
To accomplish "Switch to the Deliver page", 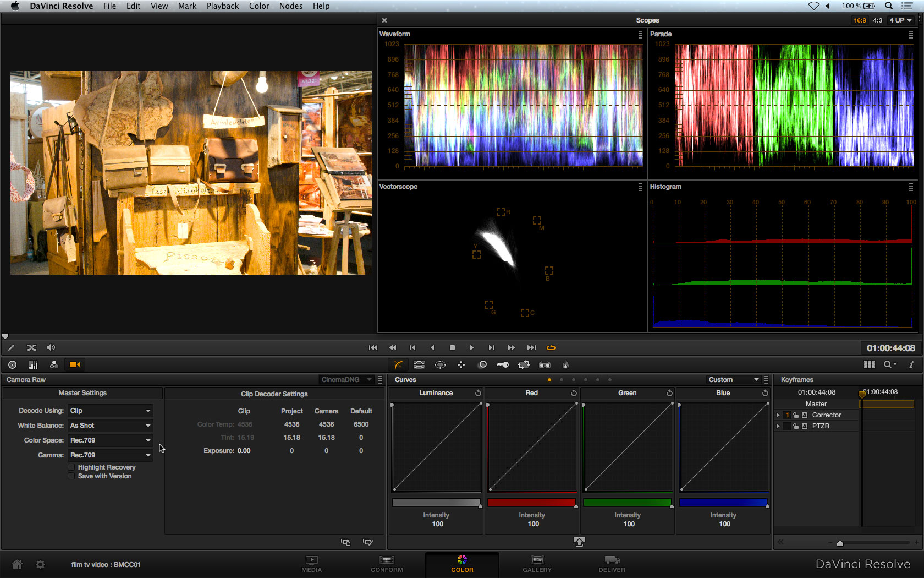I will click(x=612, y=564).
